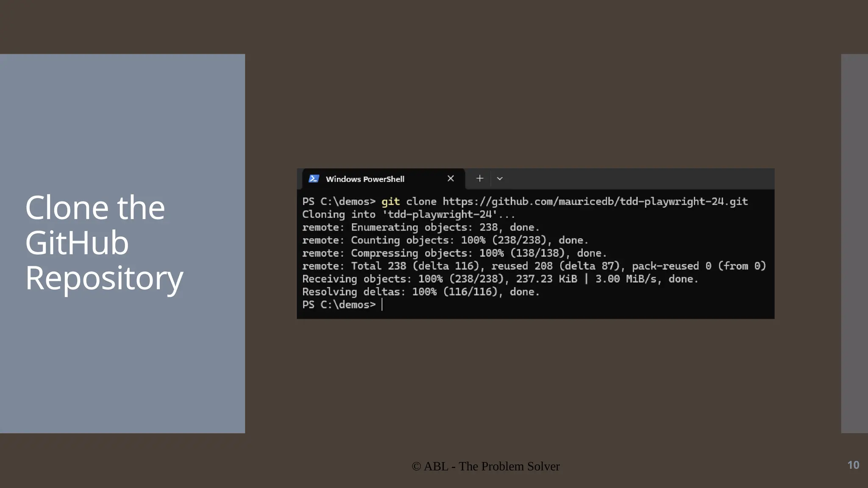Click the 'Enumerating objects' output line
This screenshot has height=488, width=868.
420,227
